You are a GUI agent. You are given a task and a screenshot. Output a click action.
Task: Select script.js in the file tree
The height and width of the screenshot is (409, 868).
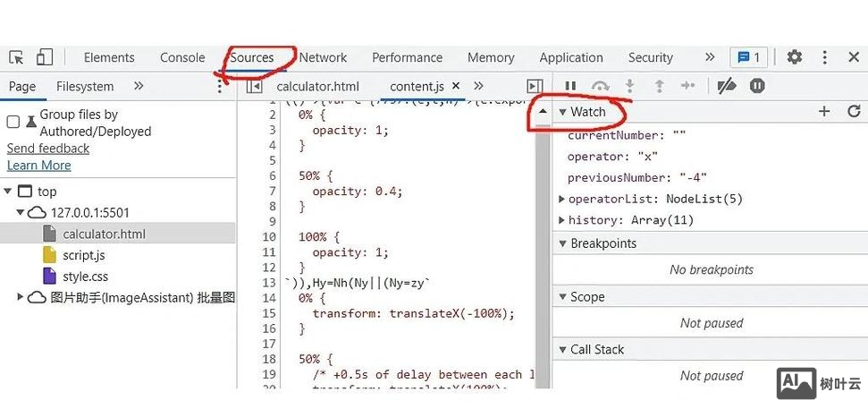click(83, 255)
